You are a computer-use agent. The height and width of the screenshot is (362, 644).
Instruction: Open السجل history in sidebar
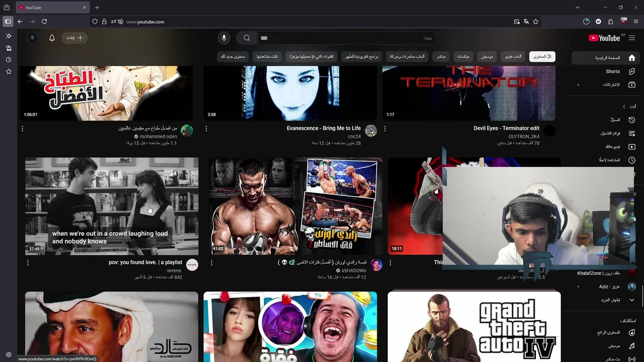[x=606, y=120]
